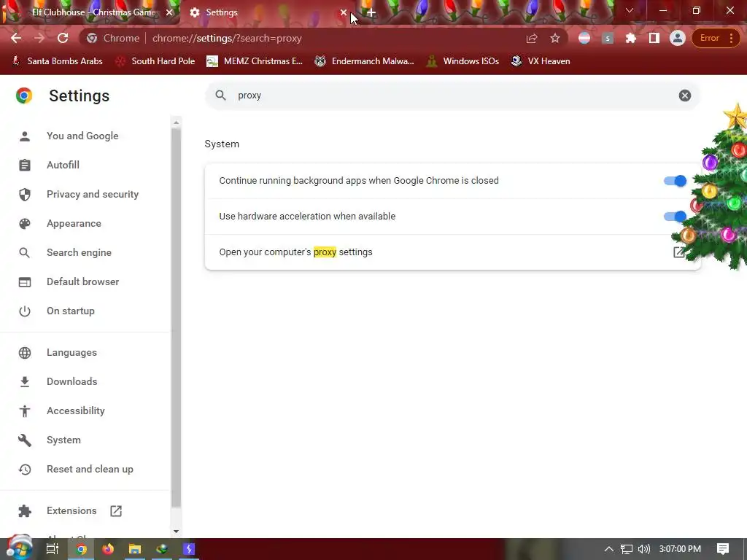Click the sidebar scroll down arrow
Screen dimensions: 747x560
[177, 532]
